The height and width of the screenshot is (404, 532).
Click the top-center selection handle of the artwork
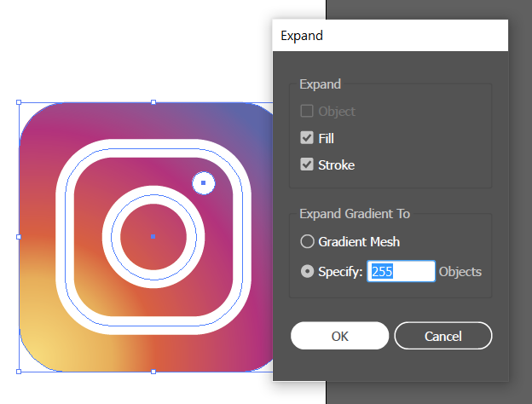point(153,102)
